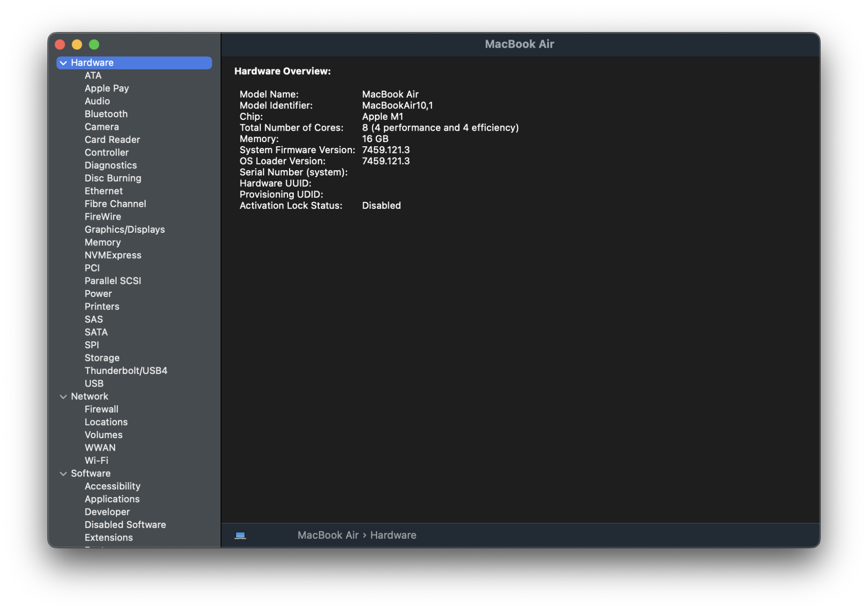Collapse the Hardware section chevron
The height and width of the screenshot is (611, 868).
[63, 63]
